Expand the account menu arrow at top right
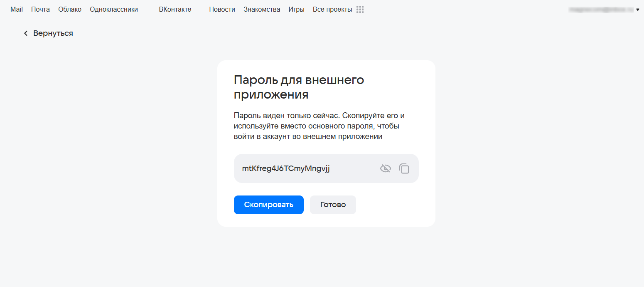The image size is (644, 287). click(638, 10)
